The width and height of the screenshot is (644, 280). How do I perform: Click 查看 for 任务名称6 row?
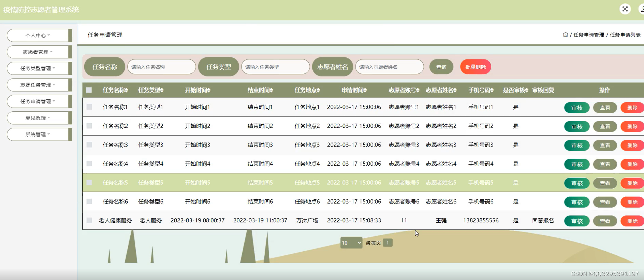click(605, 202)
